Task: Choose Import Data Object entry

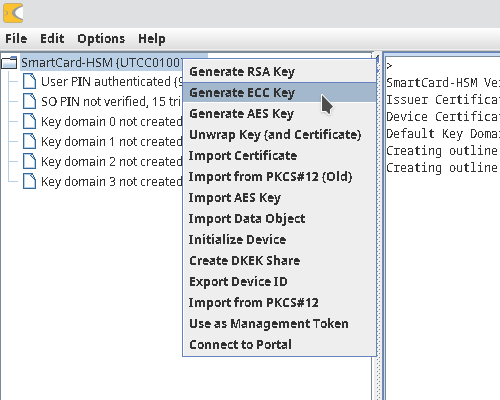Action: (x=279, y=219)
